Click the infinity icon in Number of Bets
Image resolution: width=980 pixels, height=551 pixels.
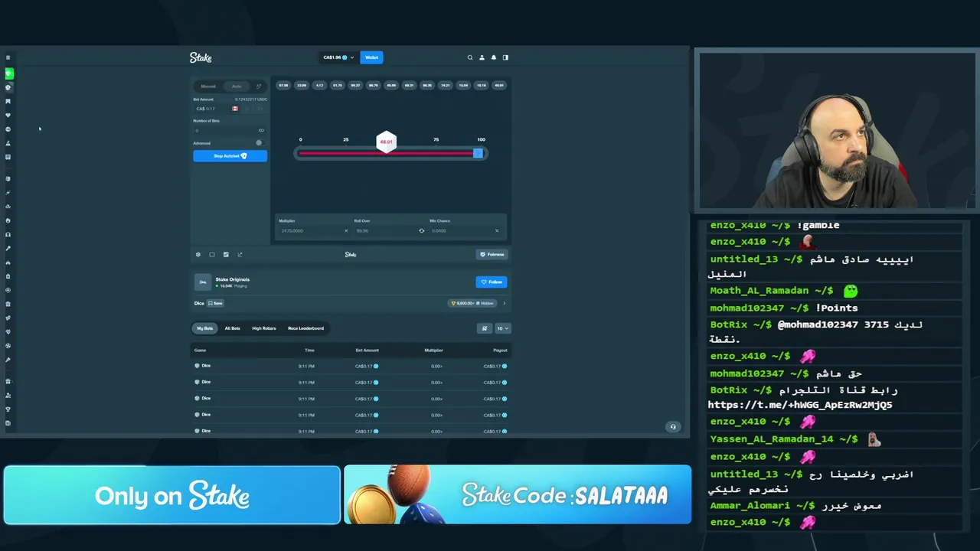261,130
